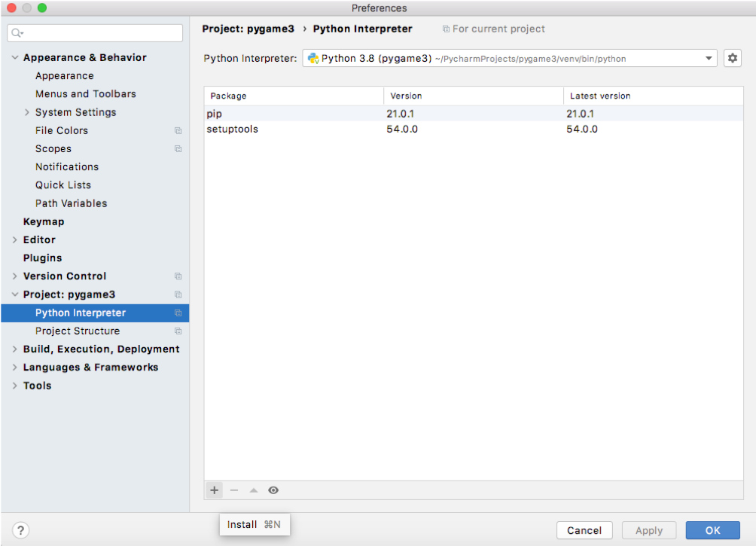The height and width of the screenshot is (546, 756).
Task: Click the project-level icon beside Project Structure
Action: (x=178, y=331)
